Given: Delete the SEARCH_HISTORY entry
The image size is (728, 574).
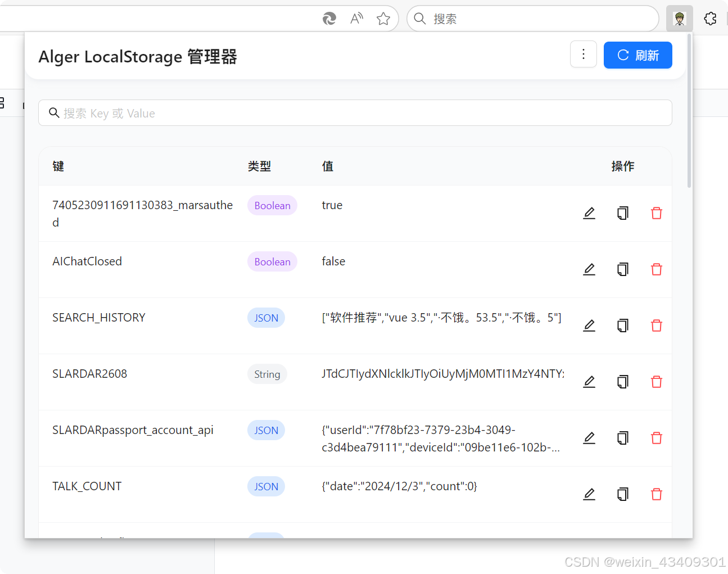Looking at the screenshot, I should pyautogui.click(x=656, y=326).
